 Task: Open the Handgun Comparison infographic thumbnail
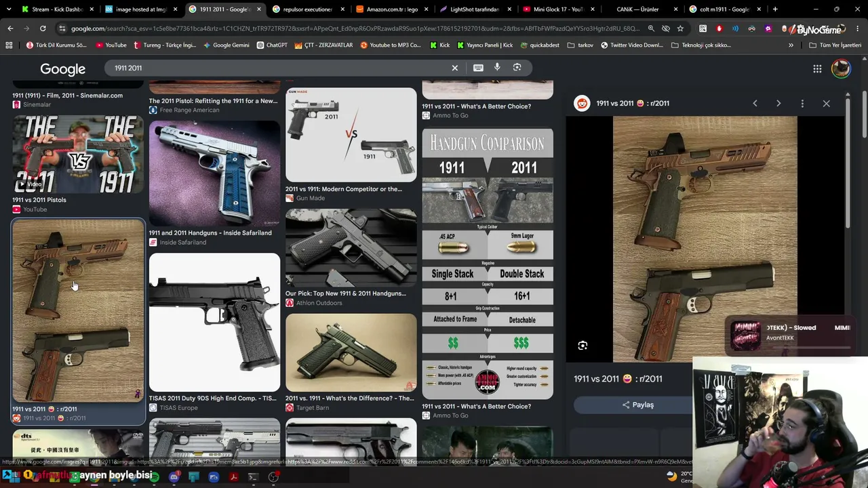(488, 264)
